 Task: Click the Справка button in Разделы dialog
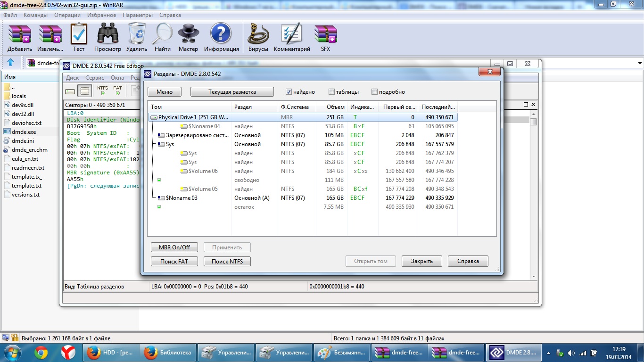point(468,261)
